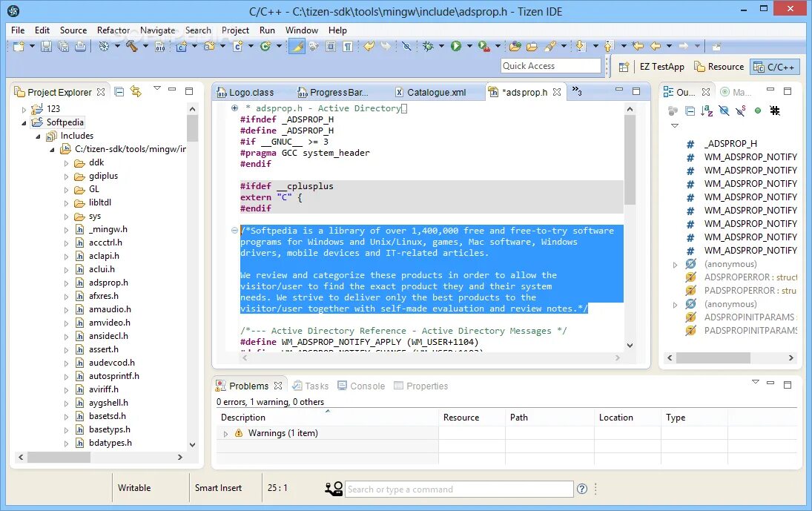
Task: Close the adsprop.h editor tab
Action: pyautogui.click(x=557, y=92)
